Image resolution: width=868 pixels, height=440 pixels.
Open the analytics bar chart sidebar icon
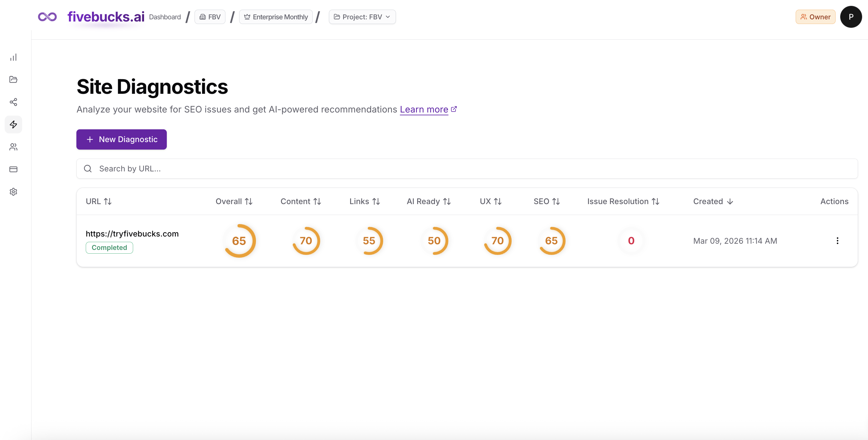(13, 58)
